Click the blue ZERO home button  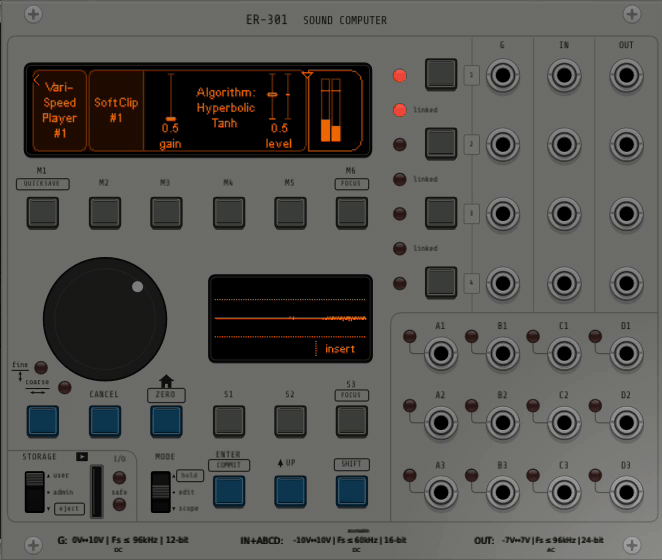(x=166, y=421)
